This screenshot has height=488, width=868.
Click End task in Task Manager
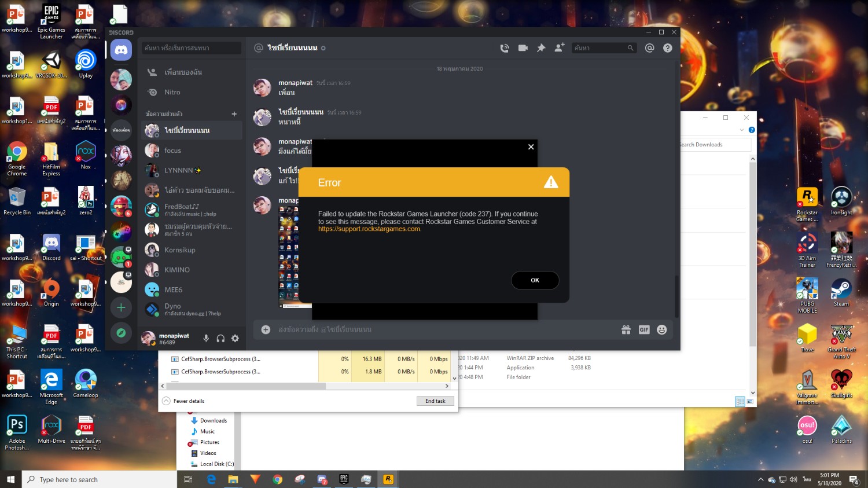[435, 401]
